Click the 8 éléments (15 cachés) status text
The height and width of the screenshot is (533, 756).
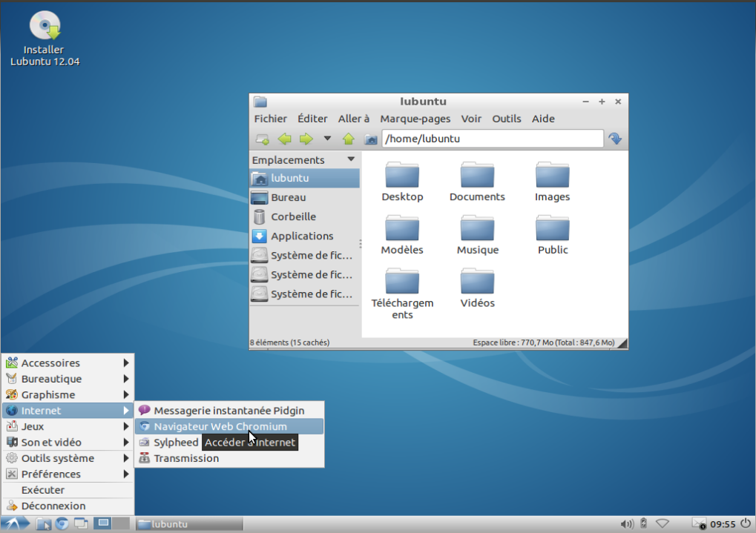[290, 342]
